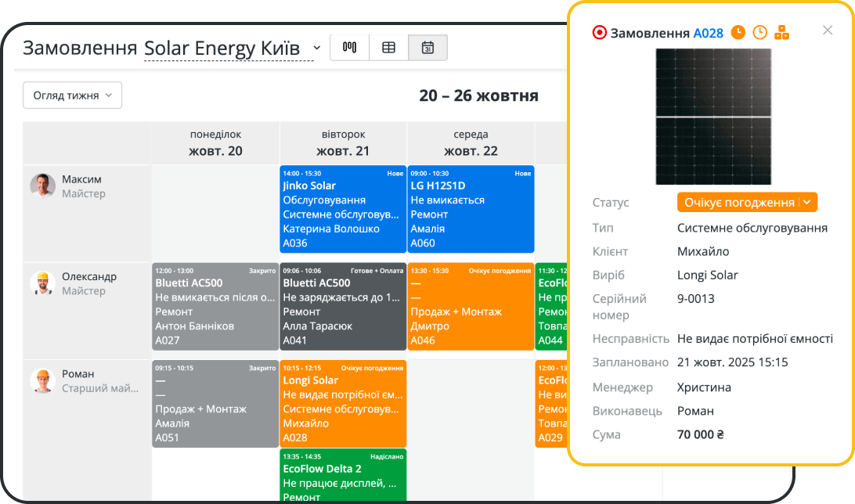Click Максим's avatar photo
The height and width of the screenshot is (504, 855).
click(x=42, y=185)
